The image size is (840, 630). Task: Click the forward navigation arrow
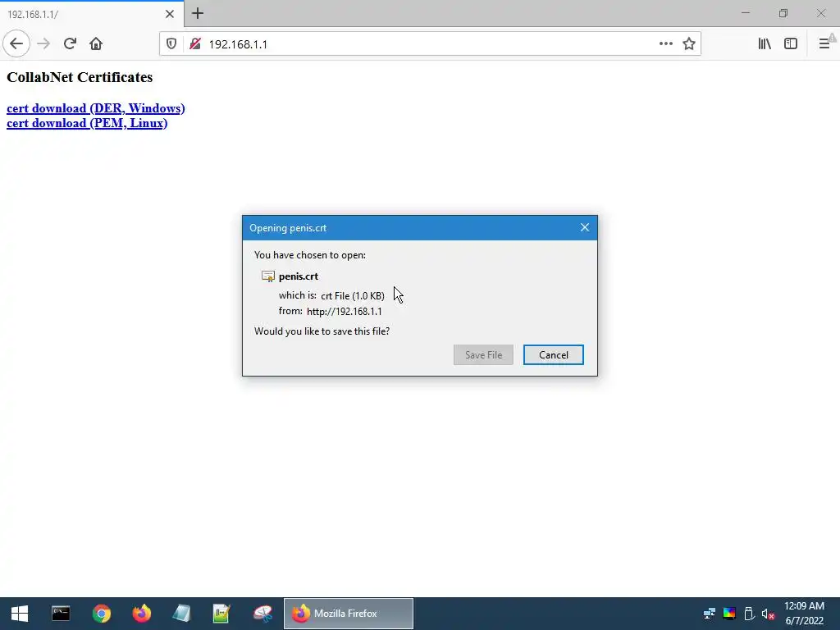coord(44,44)
